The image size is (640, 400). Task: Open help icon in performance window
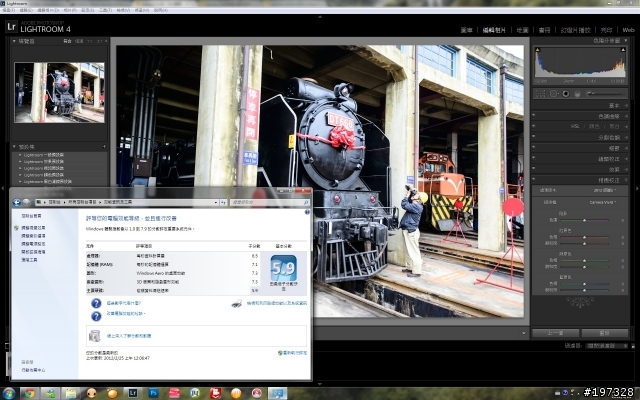[x=307, y=212]
